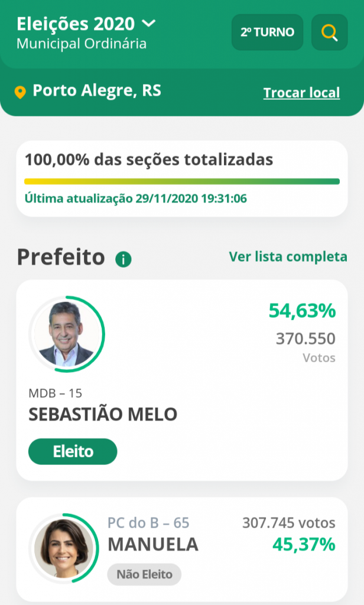Open SEBASTIÃO MELO candidate name

point(103,414)
